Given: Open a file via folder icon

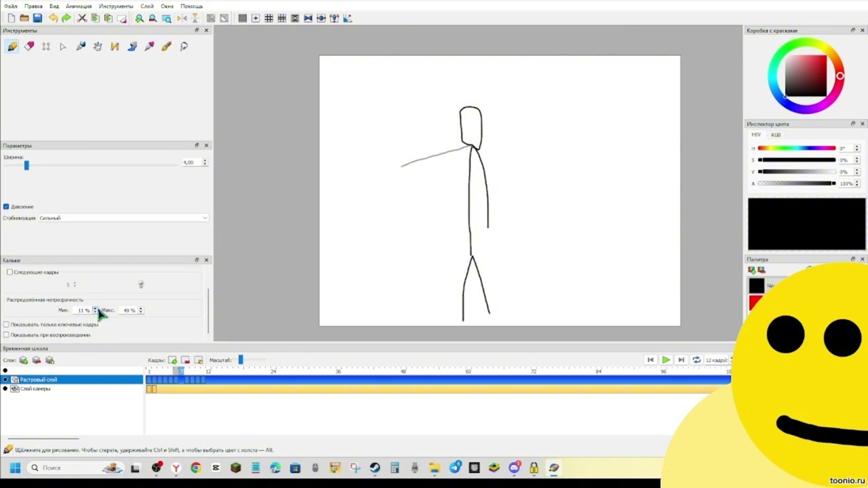Looking at the screenshot, I should tap(24, 18).
